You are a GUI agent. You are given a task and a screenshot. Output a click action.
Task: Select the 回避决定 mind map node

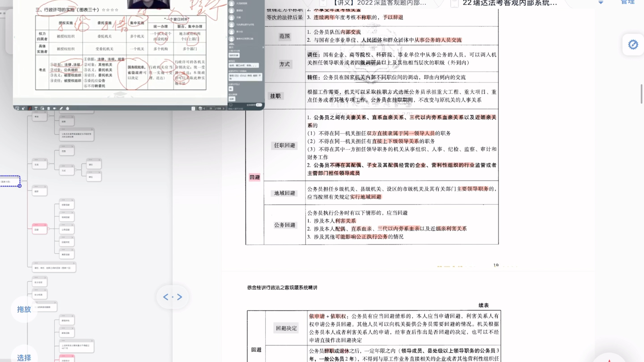[x=67, y=241]
